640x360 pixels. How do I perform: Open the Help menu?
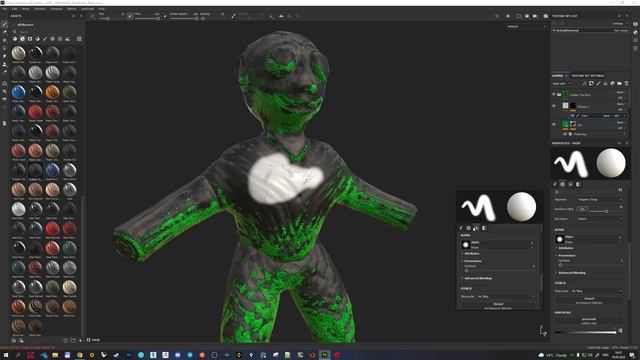101,9
